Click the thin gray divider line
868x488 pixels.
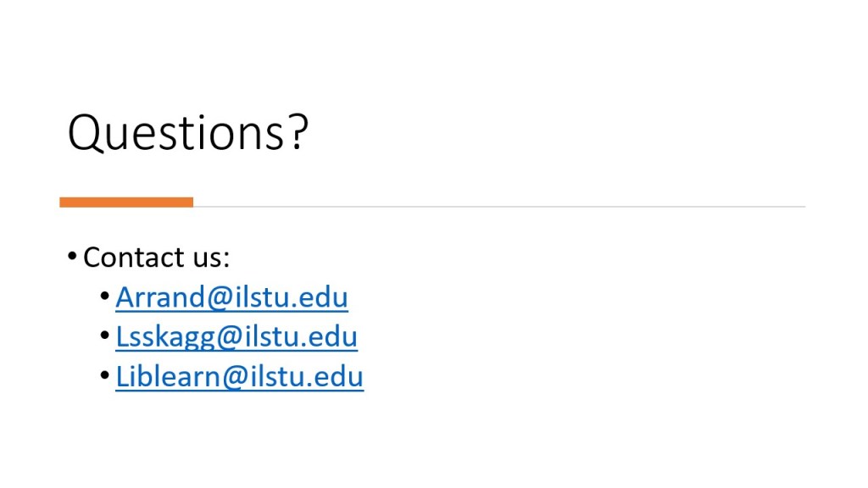tap(498, 206)
